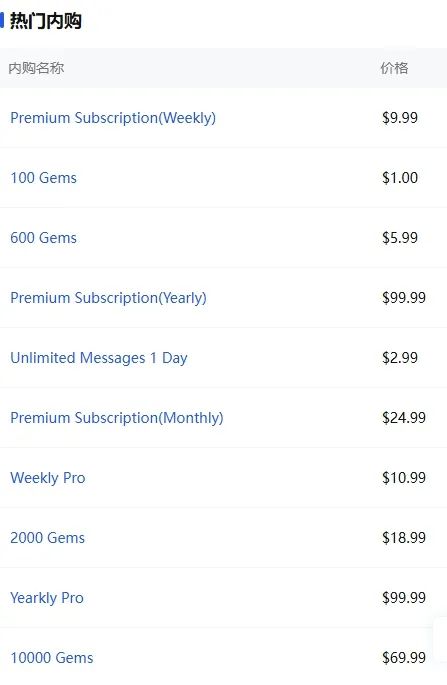Open Premium Subscription(Yearly) entry
The height and width of the screenshot is (685, 447).
click(108, 298)
